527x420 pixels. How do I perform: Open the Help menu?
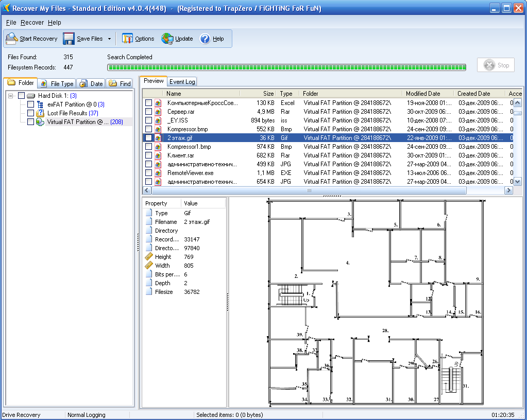(55, 23)
